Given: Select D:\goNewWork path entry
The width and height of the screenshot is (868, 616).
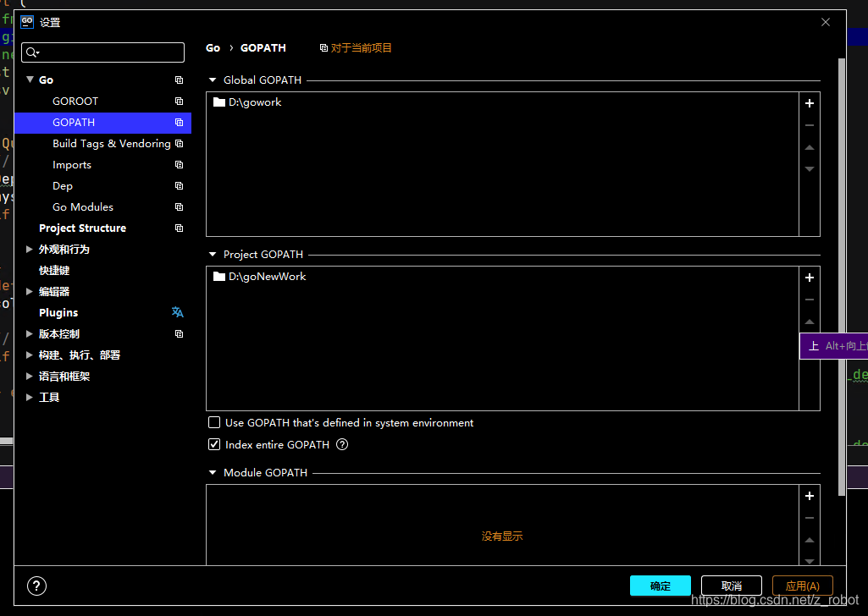Looking at the screenshot, I should pos(502,277).
